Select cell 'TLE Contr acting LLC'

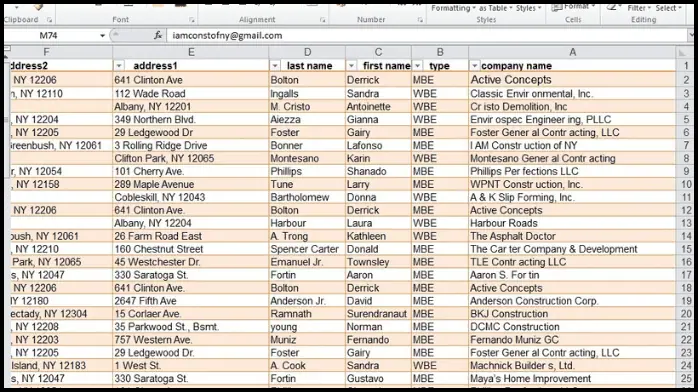click(x=572, y=262)
